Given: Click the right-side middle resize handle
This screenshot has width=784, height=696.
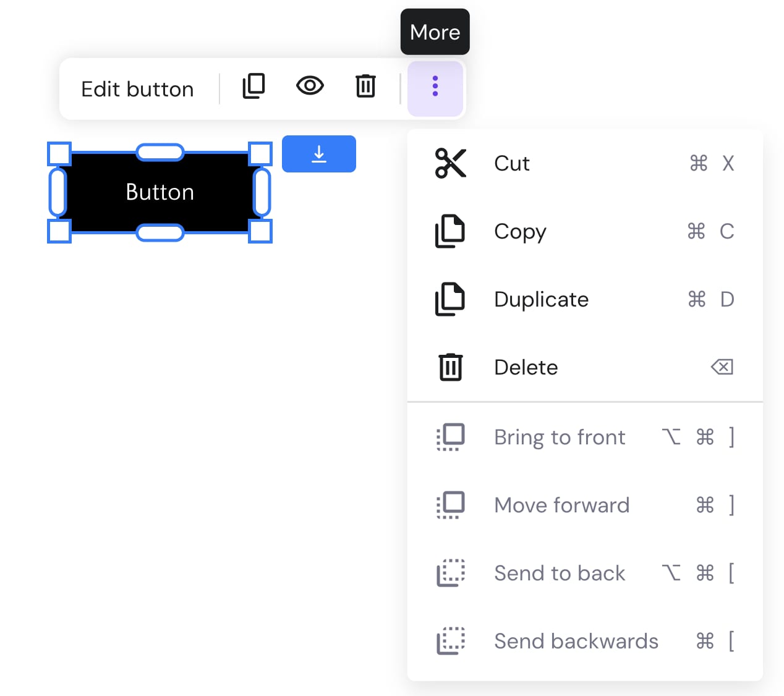Looking at the screenshot, I should pyautogui.click(x=262, y=192).
